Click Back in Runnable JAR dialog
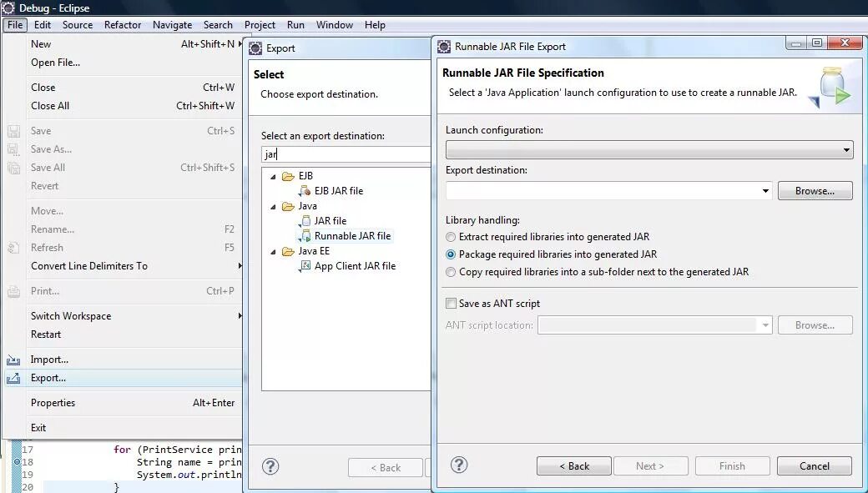 click(x=574, y=465)
